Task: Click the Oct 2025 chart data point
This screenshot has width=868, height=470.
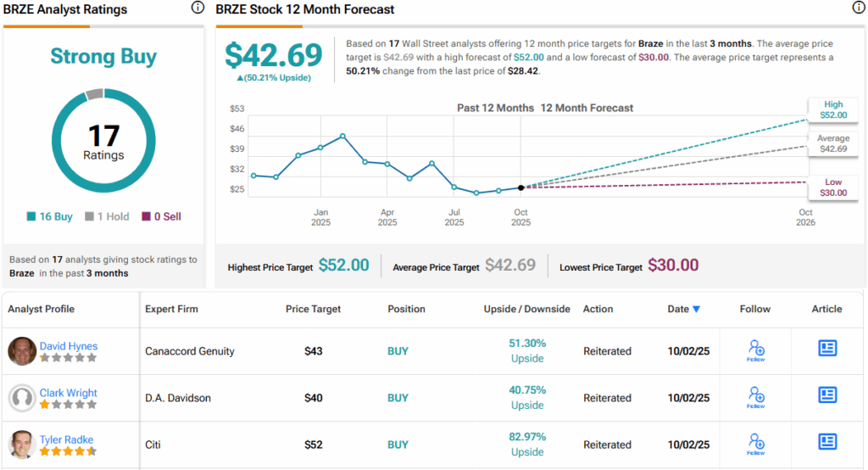Action: [x=520, y=187]
